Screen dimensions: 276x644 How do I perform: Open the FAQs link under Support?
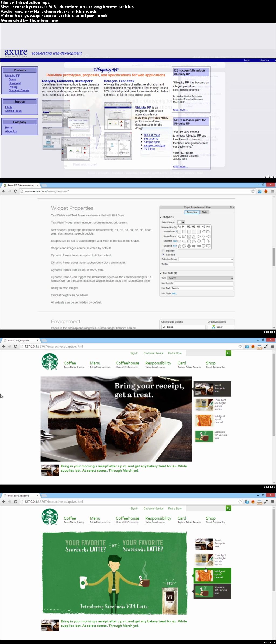tap(9, 107)
